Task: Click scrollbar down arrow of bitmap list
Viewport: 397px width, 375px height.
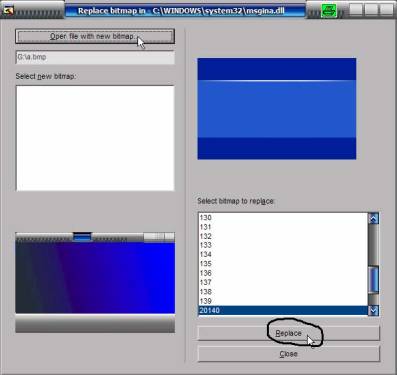Action: tap(373, 310)
